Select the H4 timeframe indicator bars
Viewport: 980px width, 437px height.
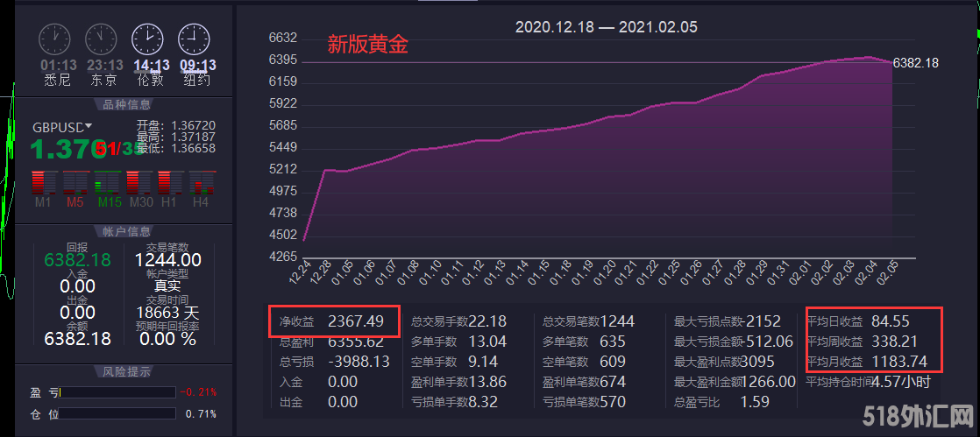pos(202,182)
